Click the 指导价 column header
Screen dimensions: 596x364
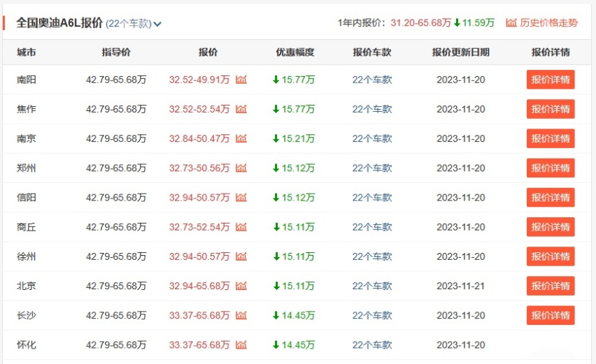point(116,52)
